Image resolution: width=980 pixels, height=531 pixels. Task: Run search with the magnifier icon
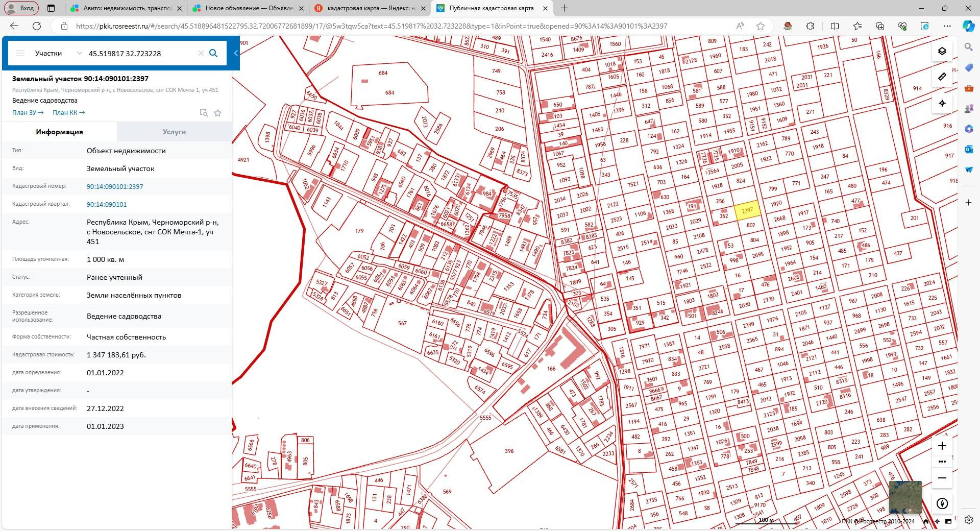213,53
